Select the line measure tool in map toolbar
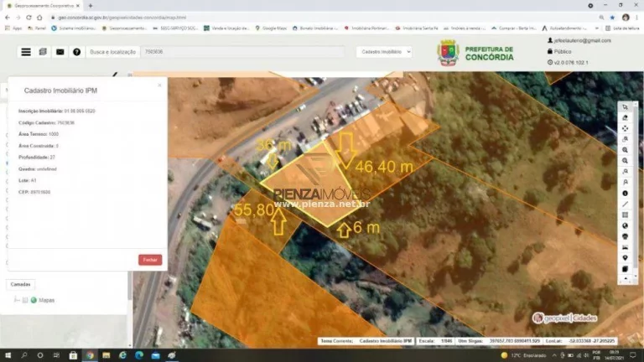This screenshot has width=644, height=362. 625,204
